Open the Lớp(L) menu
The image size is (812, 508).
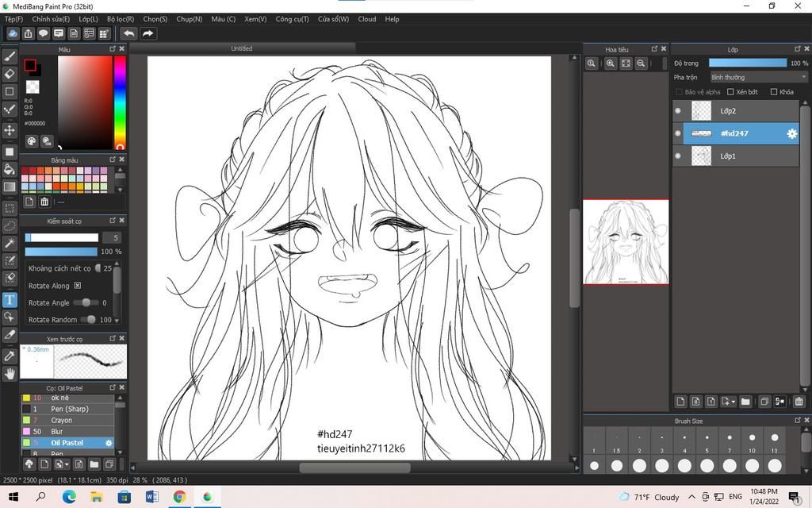point(89,19)
